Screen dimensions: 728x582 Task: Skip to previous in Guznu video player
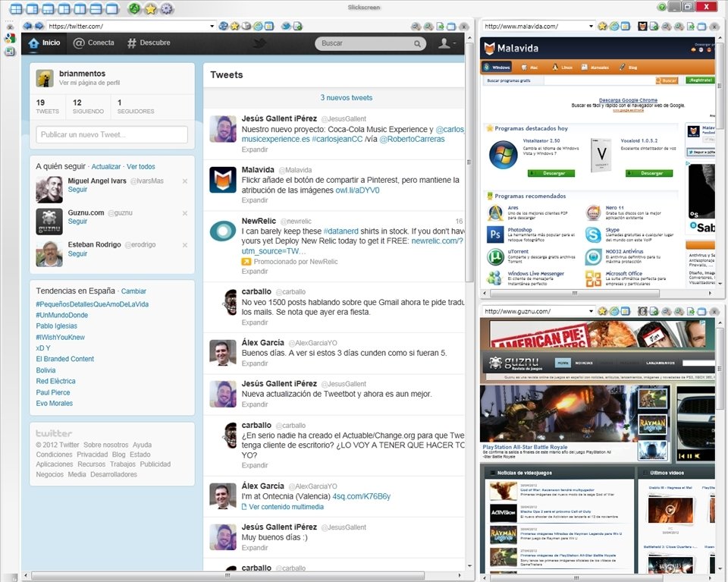pos(682,456)
